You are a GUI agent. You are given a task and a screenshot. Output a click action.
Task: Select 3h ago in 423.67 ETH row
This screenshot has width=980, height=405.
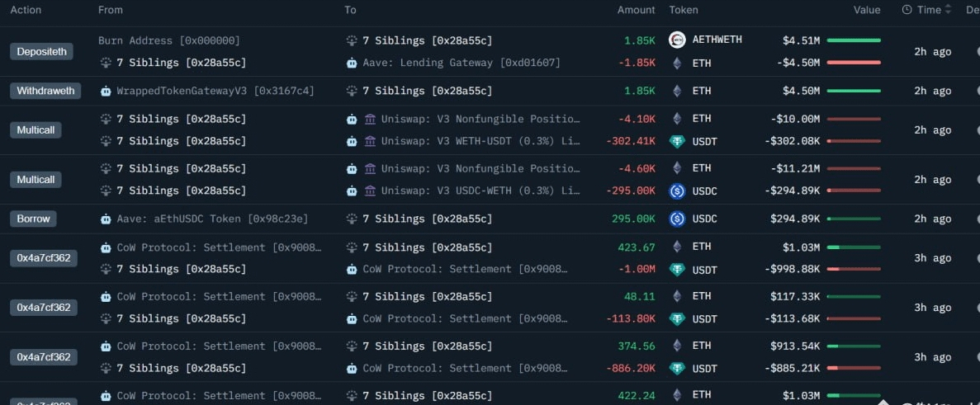click(x=932, y=258)
